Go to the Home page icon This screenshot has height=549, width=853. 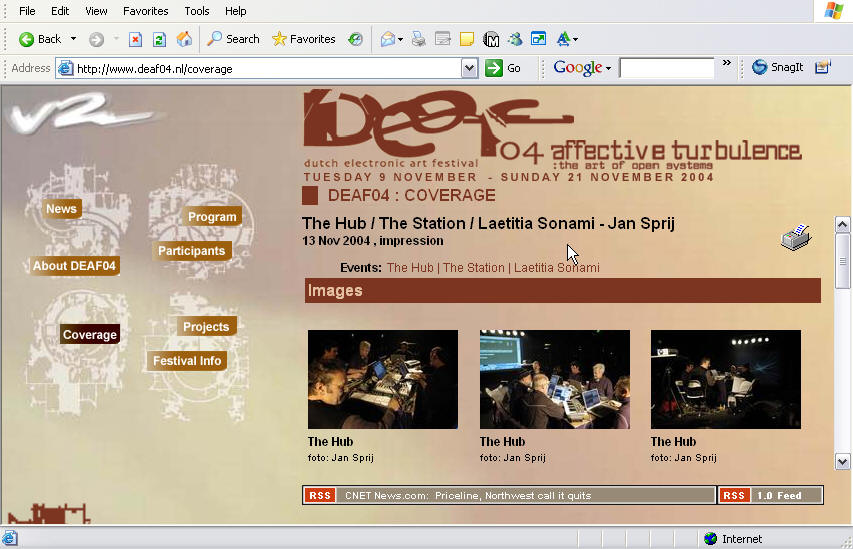(x=184, y=39)
